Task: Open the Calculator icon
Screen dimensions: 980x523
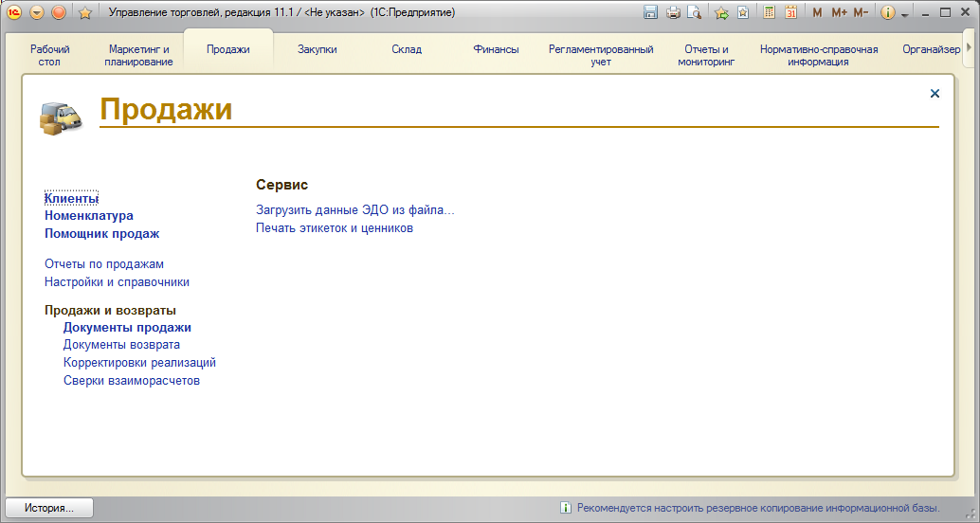Action: tap(770, 12)
